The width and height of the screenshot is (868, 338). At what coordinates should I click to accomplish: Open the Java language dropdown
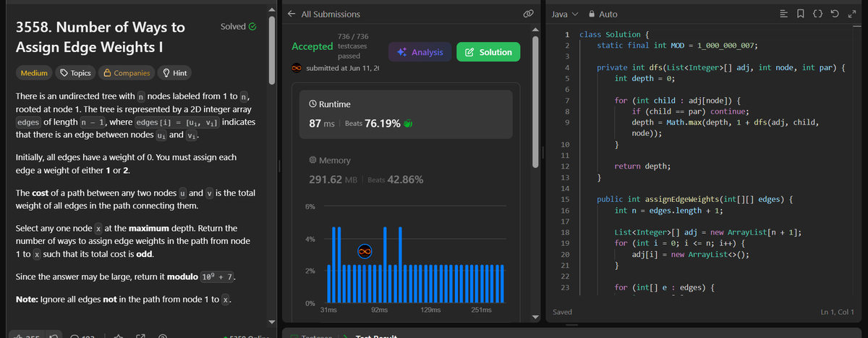click(566, 14)
